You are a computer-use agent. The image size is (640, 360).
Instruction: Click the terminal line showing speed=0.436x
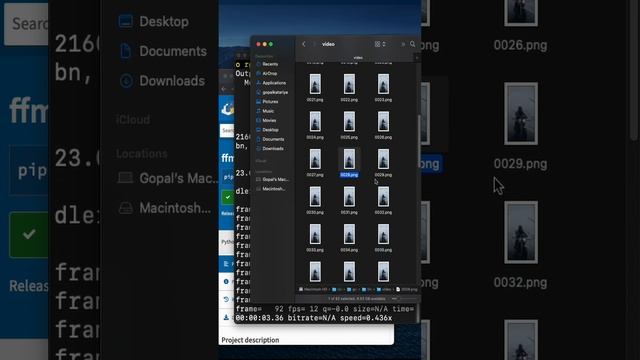314,318
